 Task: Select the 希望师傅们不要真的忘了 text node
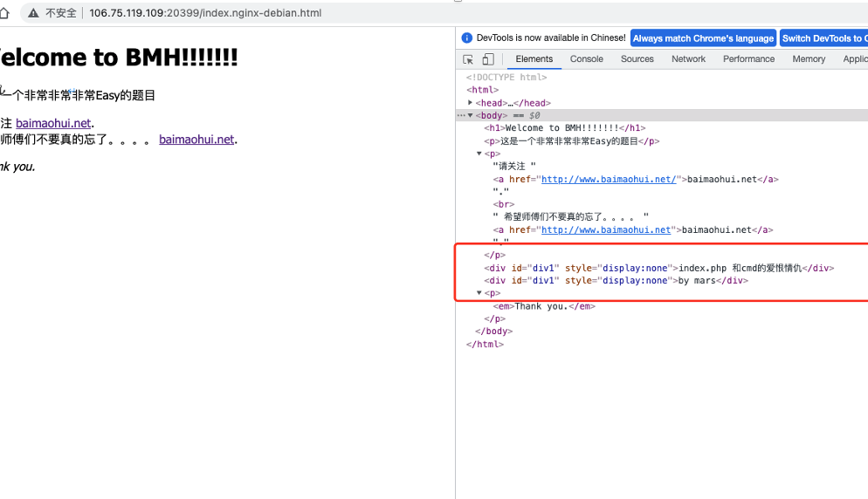tap(570, 217)
